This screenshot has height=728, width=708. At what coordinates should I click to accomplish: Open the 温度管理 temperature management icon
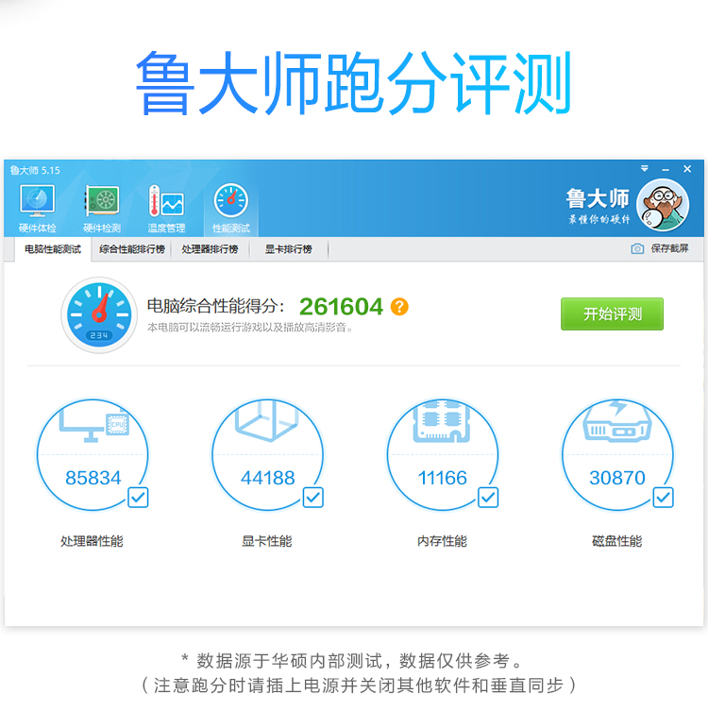[x=166, y=207]
